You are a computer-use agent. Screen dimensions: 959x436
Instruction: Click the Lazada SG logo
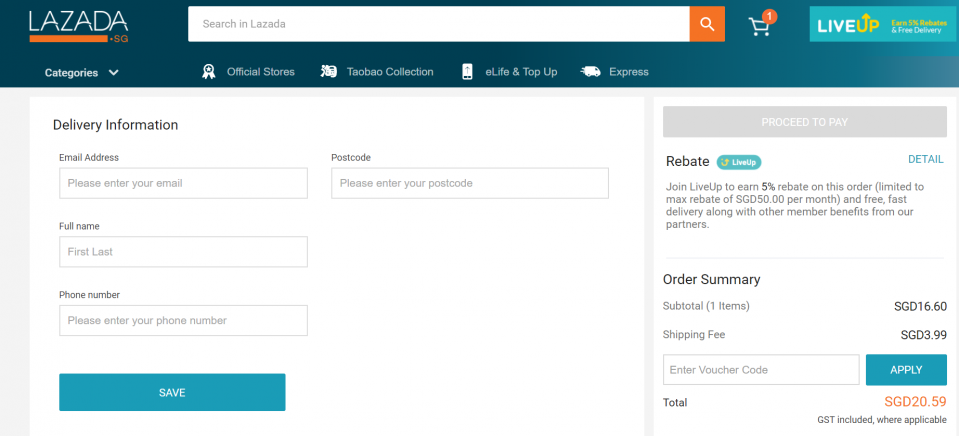tap(78, 25)
